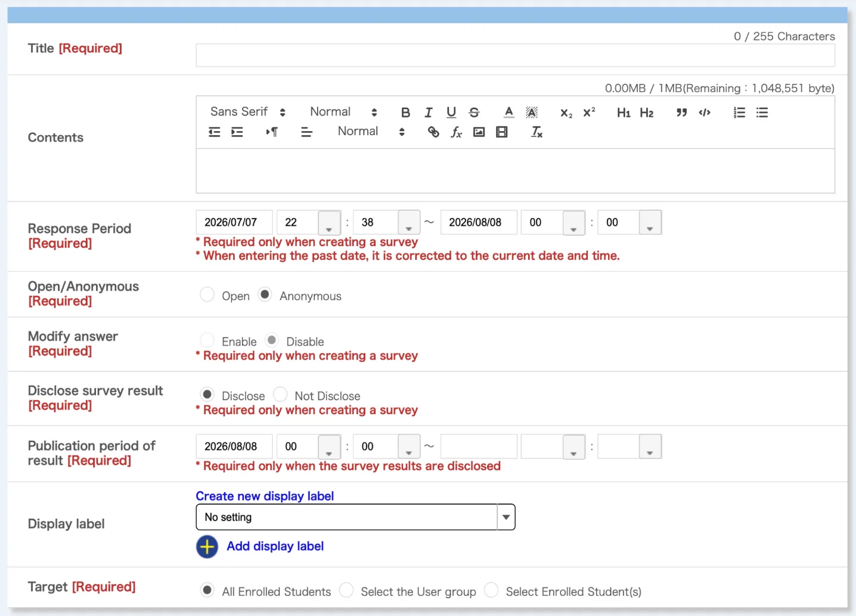The width and height of the screenshot is (856, 616).
Task: Click the Response Period start date 2026/07/07
Action: [x=234, y=222]
